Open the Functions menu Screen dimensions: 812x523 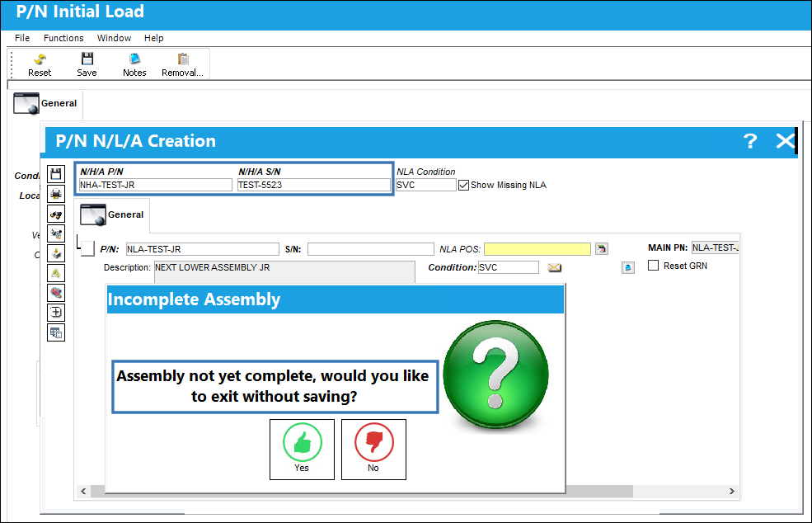(63, 38)
